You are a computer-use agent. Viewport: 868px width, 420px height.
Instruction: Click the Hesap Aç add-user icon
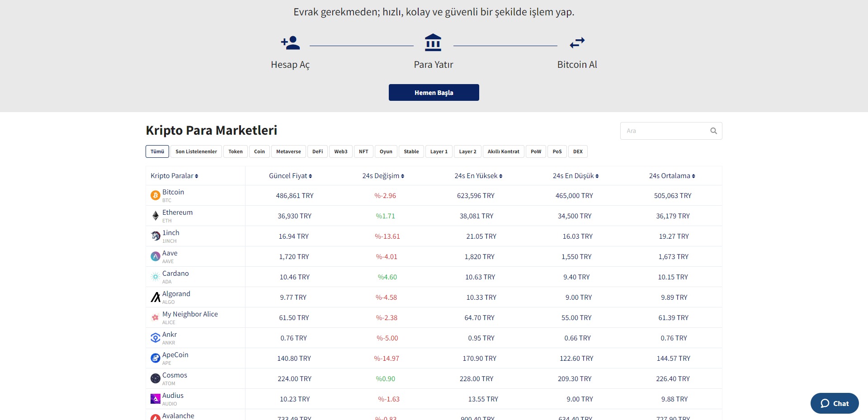(x=290, y=43)
